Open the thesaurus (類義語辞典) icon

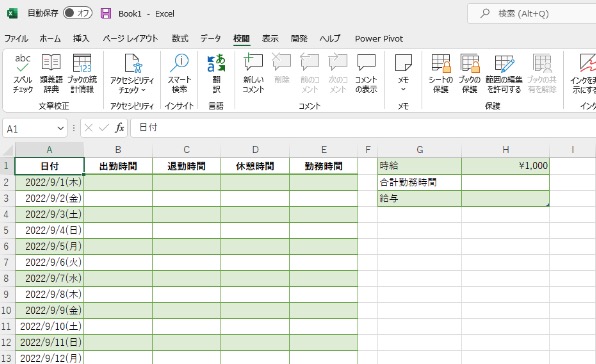51,73
